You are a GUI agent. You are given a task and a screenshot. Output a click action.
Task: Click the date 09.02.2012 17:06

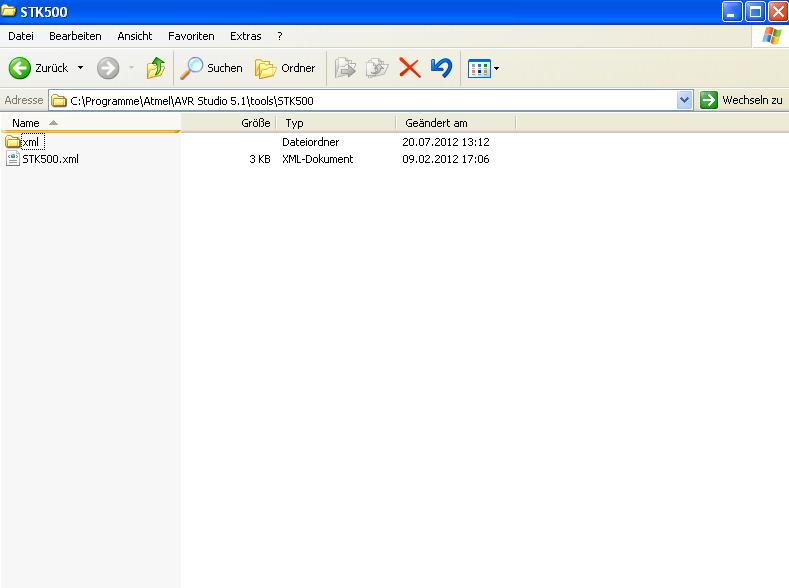[446, 159]
